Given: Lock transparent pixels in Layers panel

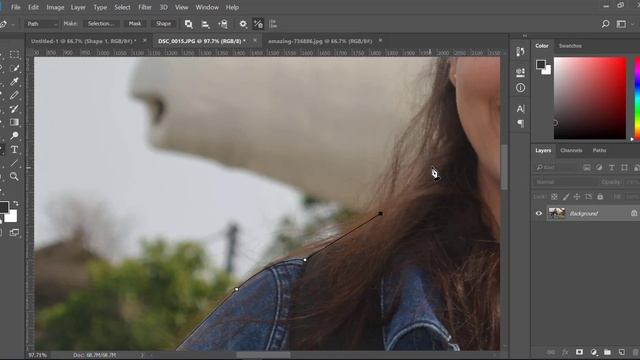Looking at the screenshot, I should (x=554, y=197).
